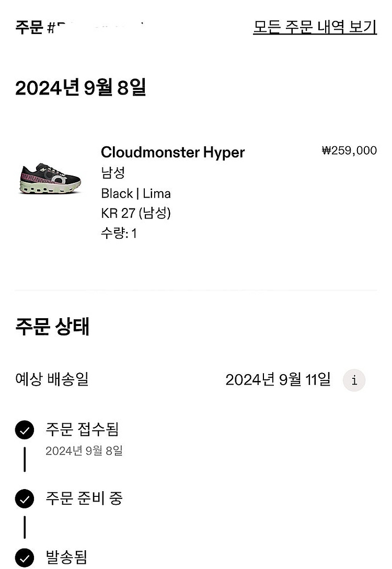Click the checkmark icon beside 주문 접수됨

(24, 430)
